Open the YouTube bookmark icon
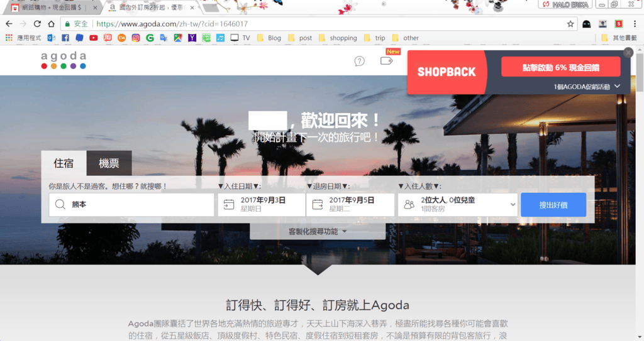Screen dimensions: 644x341 coord(93,38)
